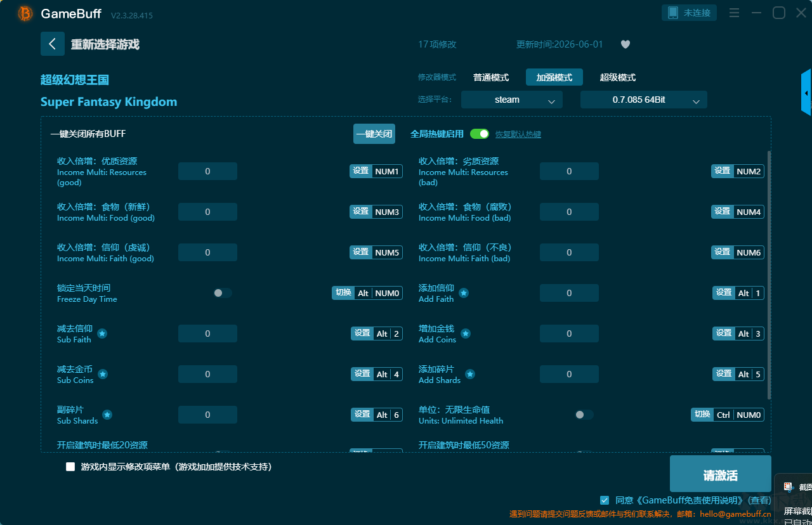Expand the side panel arrow on right edge
812x525 pixels.
tap(806, 93)
